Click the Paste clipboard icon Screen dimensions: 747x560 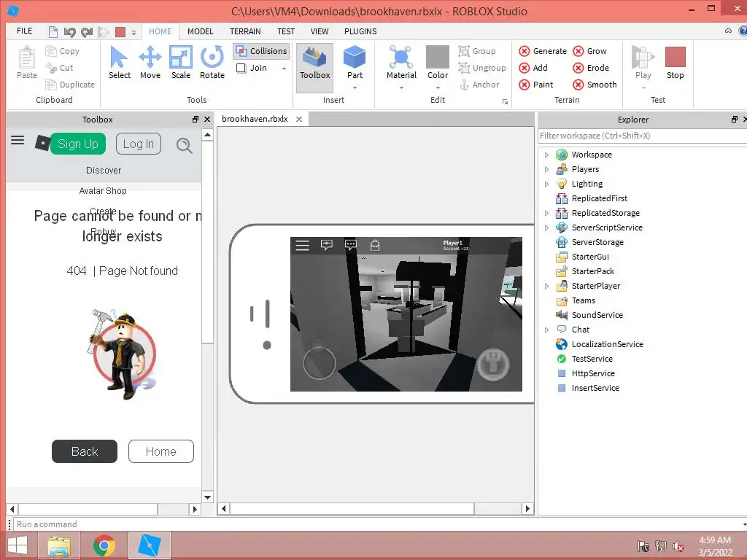(x=27, y=63)
